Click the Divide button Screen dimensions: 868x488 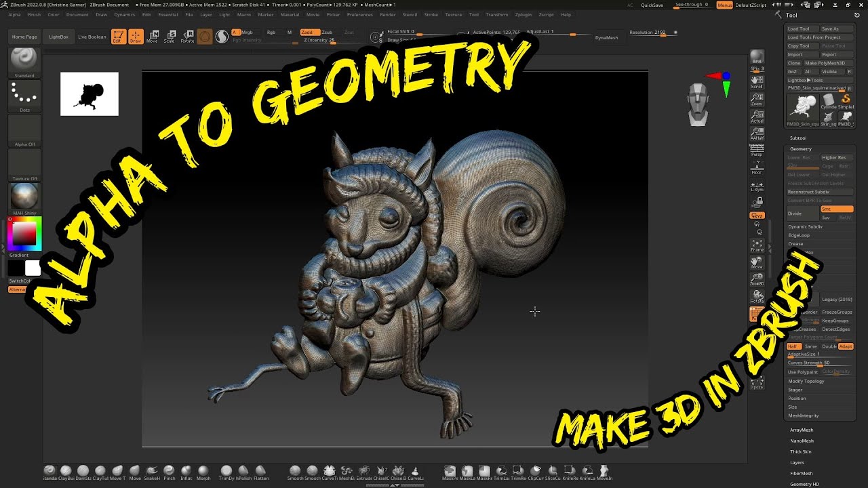[802, 213]
